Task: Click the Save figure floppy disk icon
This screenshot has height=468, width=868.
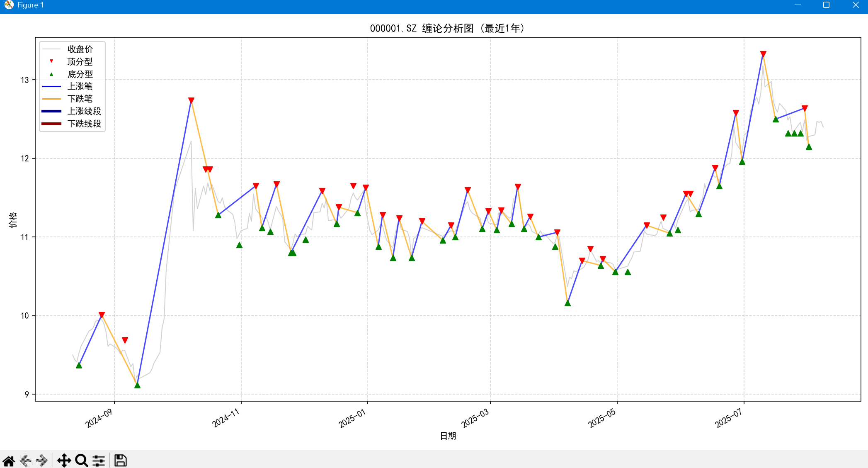Action: (121, 461)
